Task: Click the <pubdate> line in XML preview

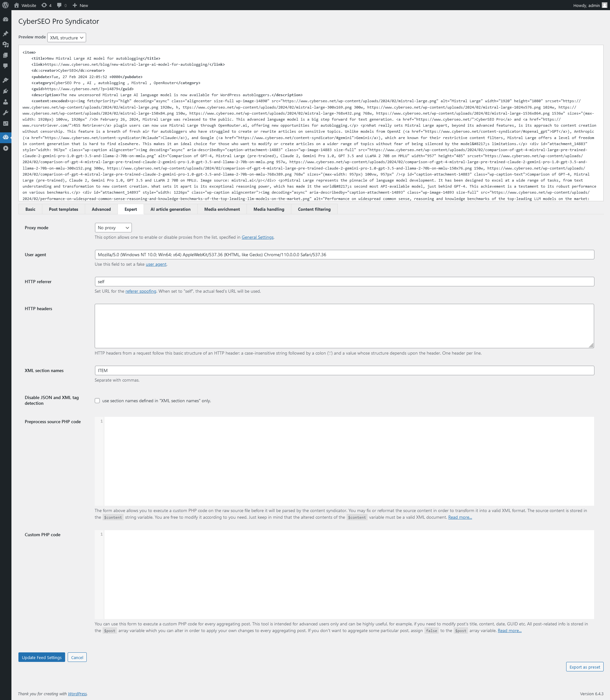Action: [x=87, y=77]
